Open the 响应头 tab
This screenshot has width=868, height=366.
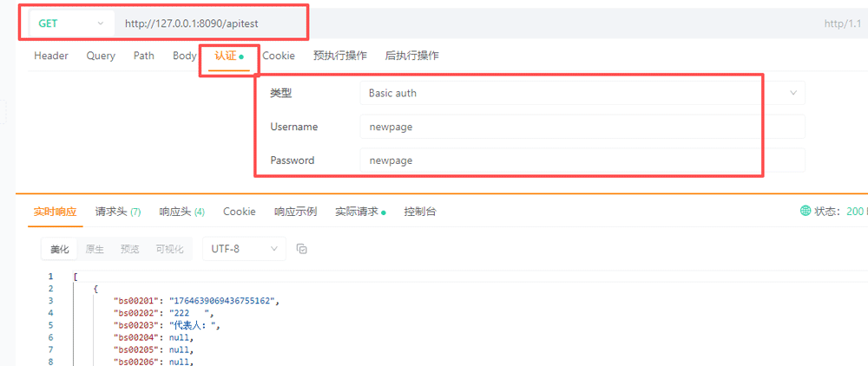pos(181,212)
